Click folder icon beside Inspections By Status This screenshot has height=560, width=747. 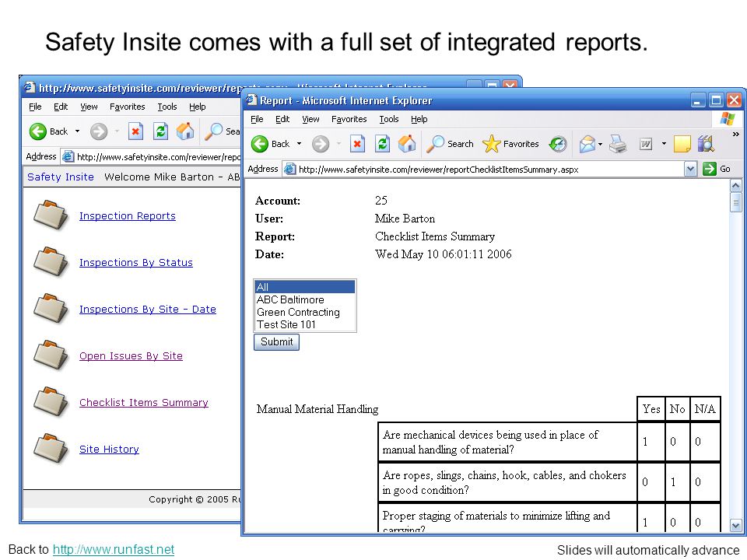tap(51, 261)
